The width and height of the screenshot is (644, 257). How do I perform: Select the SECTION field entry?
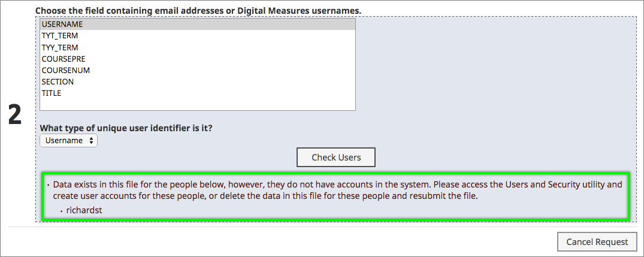pos(198,81)
